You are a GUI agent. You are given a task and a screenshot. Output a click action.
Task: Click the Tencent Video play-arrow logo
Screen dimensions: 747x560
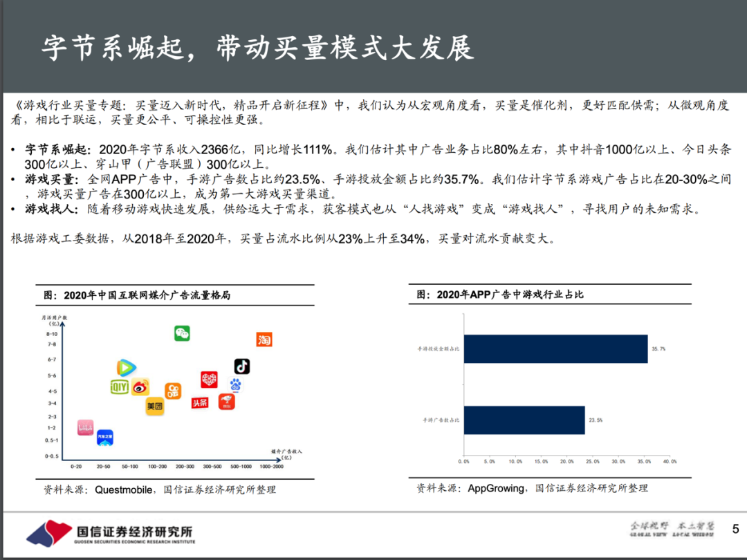click(126, 368)
